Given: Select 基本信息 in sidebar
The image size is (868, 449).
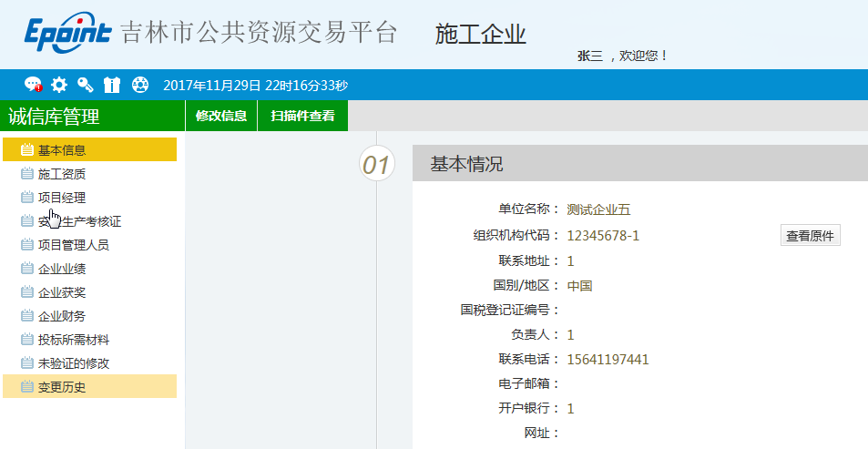Looking at the screenshot, I should pos(89,149).
